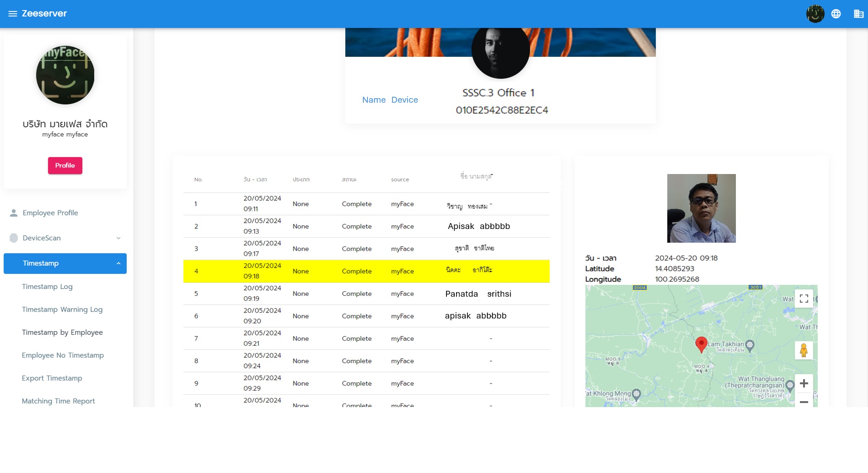868x473 pixels.
Task: Zoom in on the map
Action: (x=804, y=383)
